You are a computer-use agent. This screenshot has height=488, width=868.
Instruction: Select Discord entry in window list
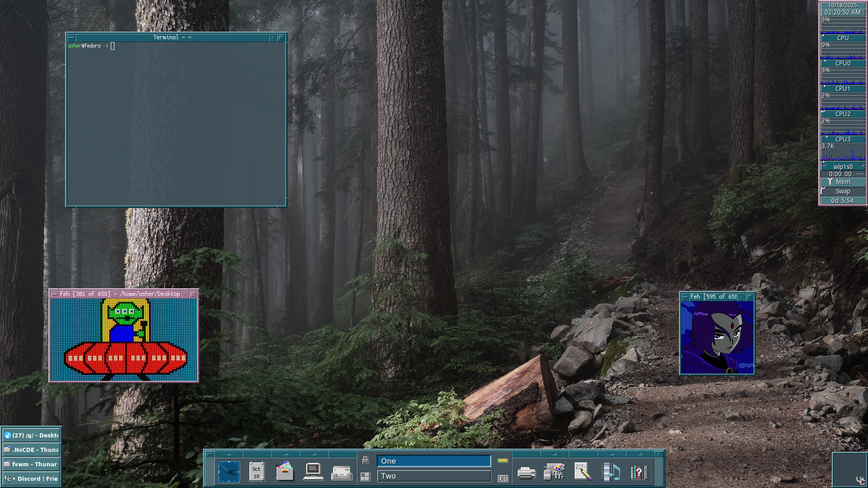[32, 479]
